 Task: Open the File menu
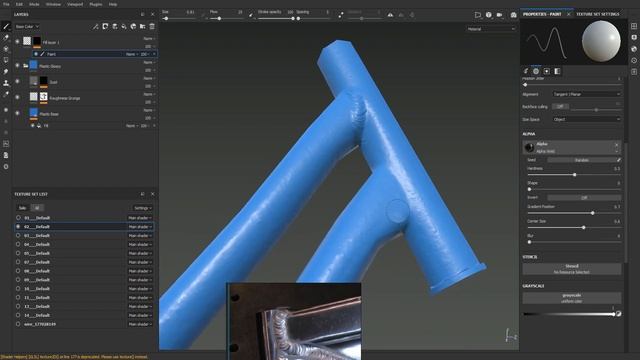coord(6,4)
